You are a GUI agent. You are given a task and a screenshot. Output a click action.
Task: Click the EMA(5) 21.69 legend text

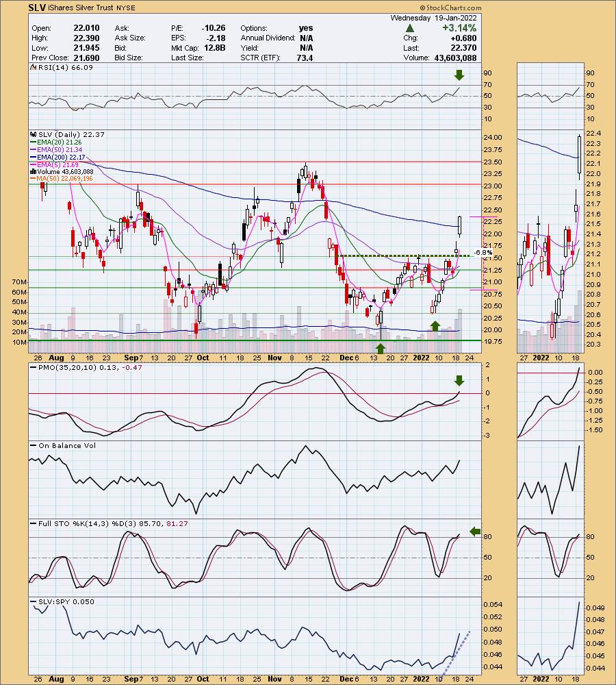click(57, 164)
